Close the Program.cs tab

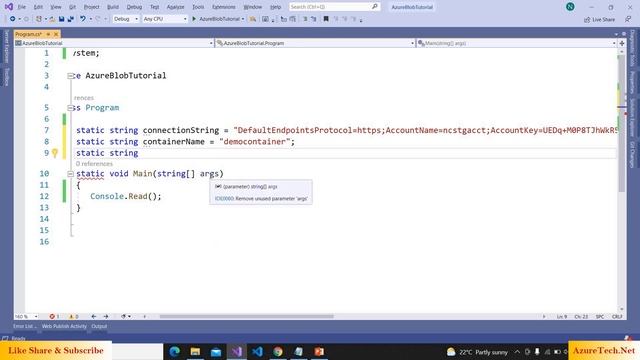(x=56, y=34)
